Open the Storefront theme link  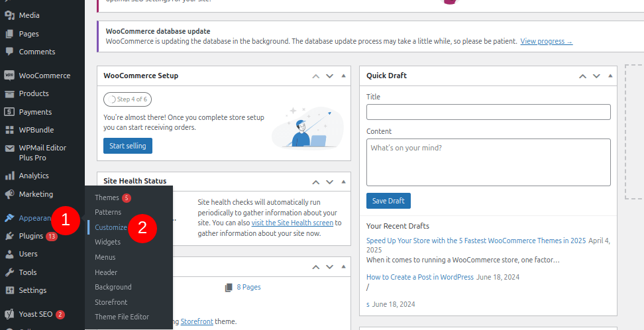197,322
